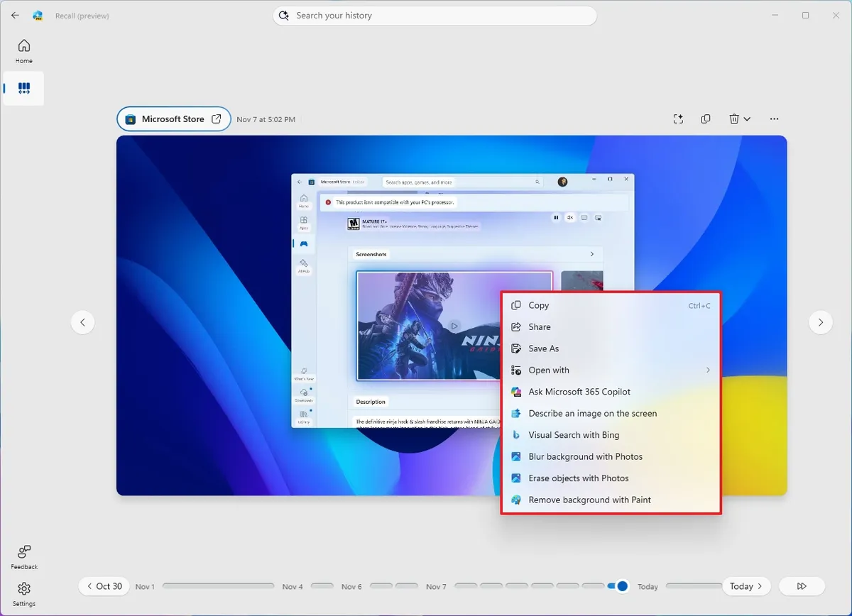Select Home in the Recall sidebar

(x=23, y=50)
